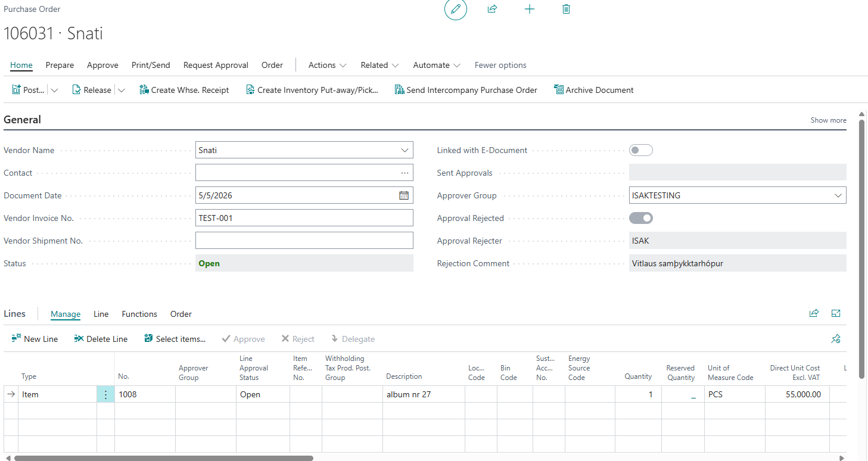Collapse the General section header
868x461 pixels.
click(22, 119)
